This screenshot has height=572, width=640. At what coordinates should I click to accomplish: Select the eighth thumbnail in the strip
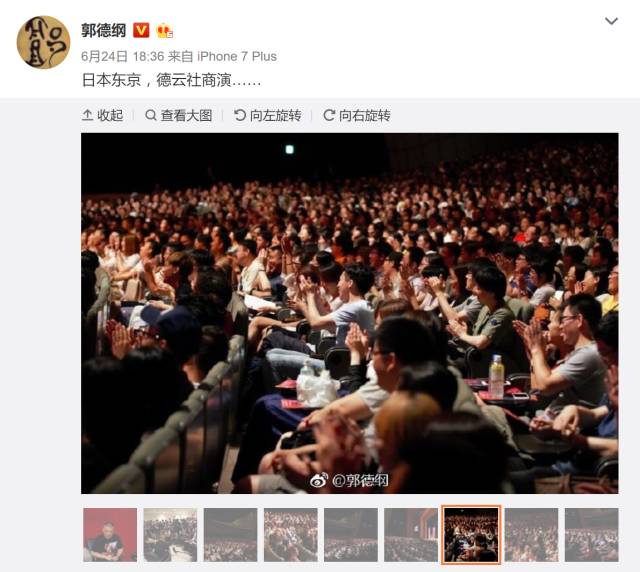[531, 535]
